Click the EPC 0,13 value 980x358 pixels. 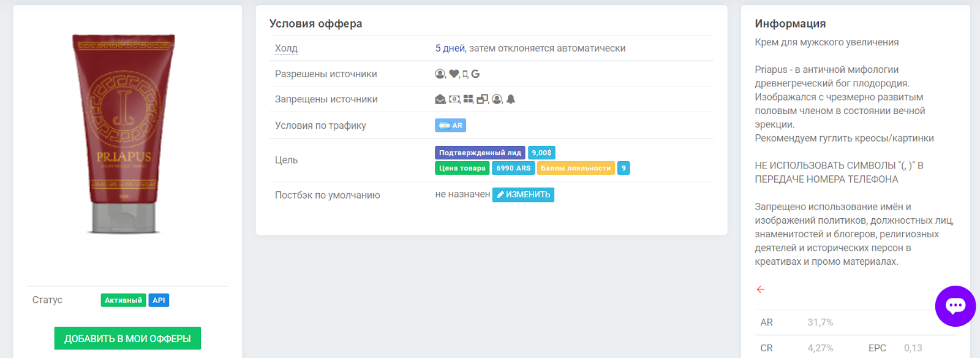[x=913, y=348]
